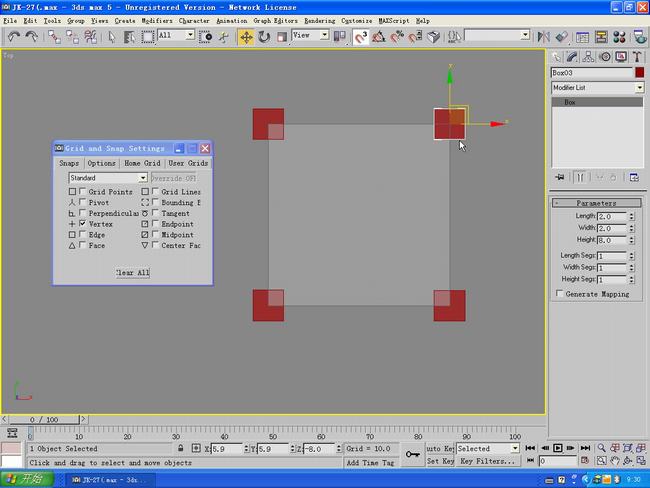The width and height of the screenshot is (650, 488).
Task: Click the Clear All button
Action: click(133, 272)
